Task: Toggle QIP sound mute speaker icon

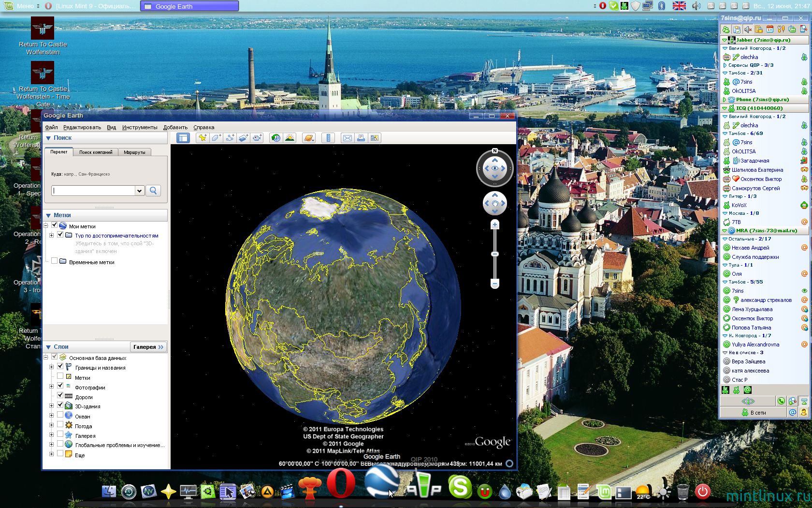Action: pos(748,30)
